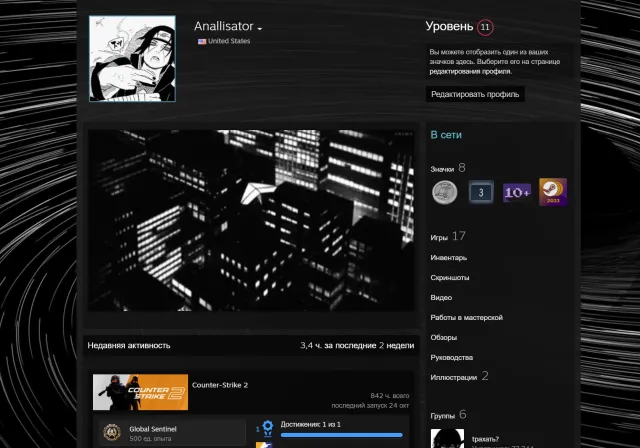Open the Иллюстрации artwork page

click(x=454, y=378)
